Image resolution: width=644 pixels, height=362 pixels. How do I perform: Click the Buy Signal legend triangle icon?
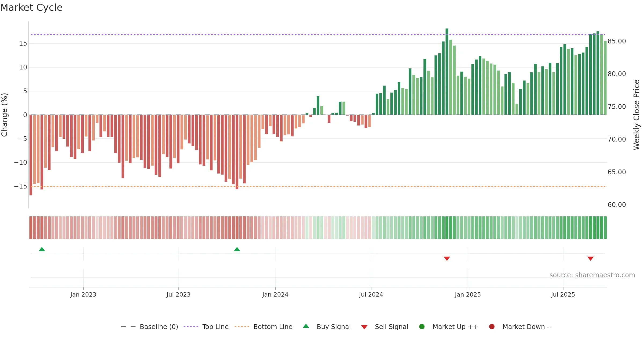(x=306, y=326)
